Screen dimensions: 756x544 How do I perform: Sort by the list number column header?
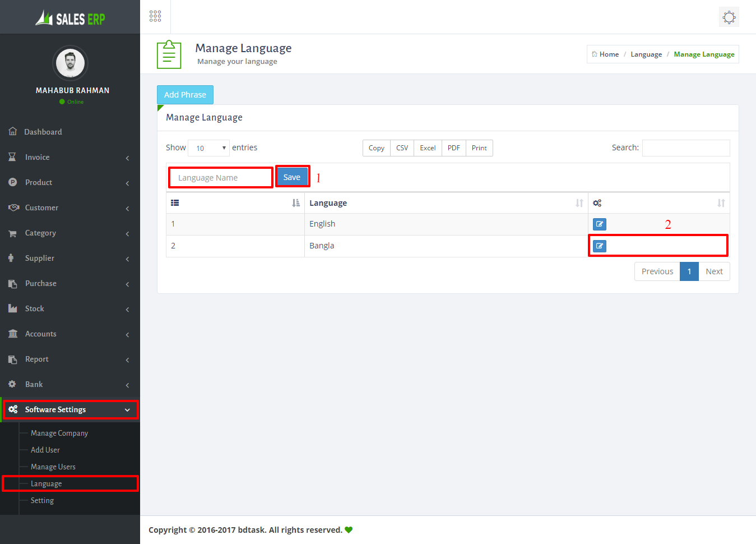click(175, 203)
